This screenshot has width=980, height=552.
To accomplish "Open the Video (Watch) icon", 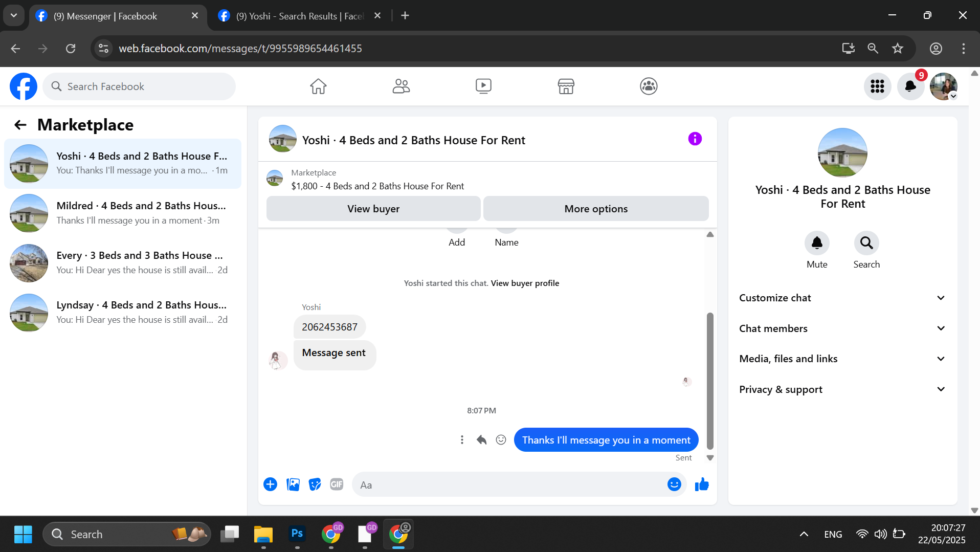I will coord(483,86).
